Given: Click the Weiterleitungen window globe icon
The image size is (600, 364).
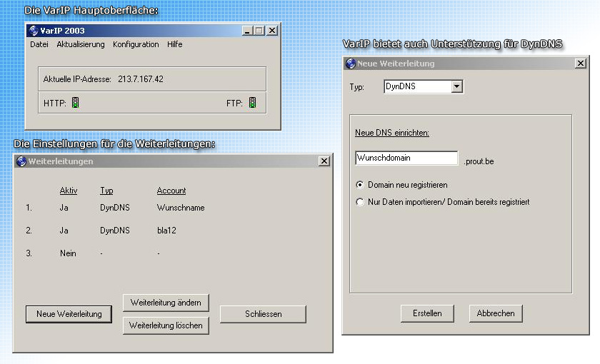Looking at the screenshot, I should (x=21, y=161).
